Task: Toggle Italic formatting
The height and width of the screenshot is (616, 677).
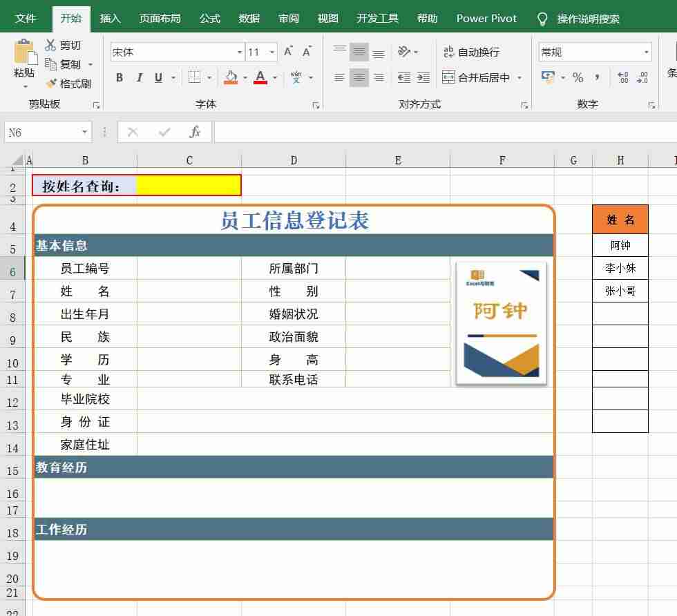Action: point(139,78)
